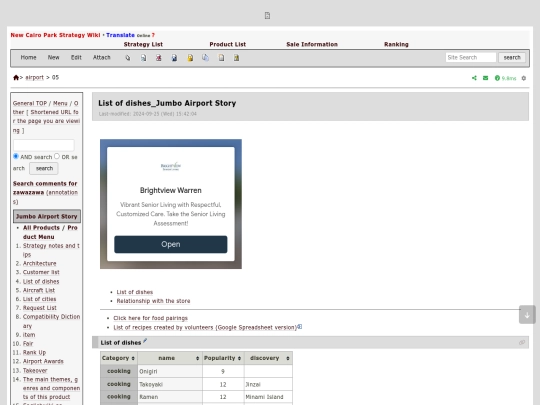This screenshot has width=540, height=405.
Task: Click the Site Search button in the toolbar
Action: (512, 58)
